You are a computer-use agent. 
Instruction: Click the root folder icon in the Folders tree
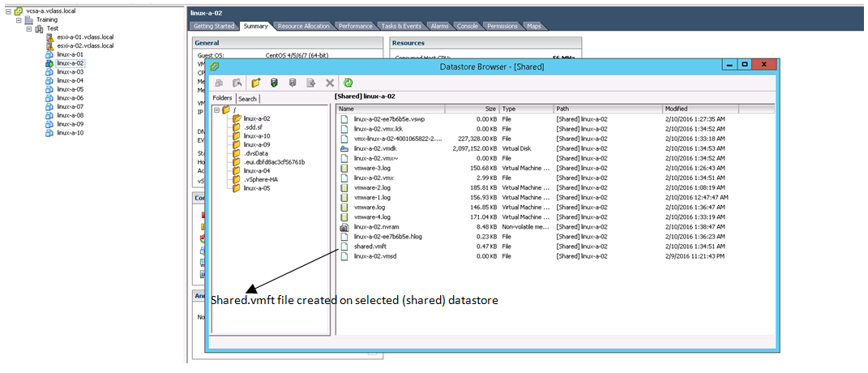pos(226,109)
